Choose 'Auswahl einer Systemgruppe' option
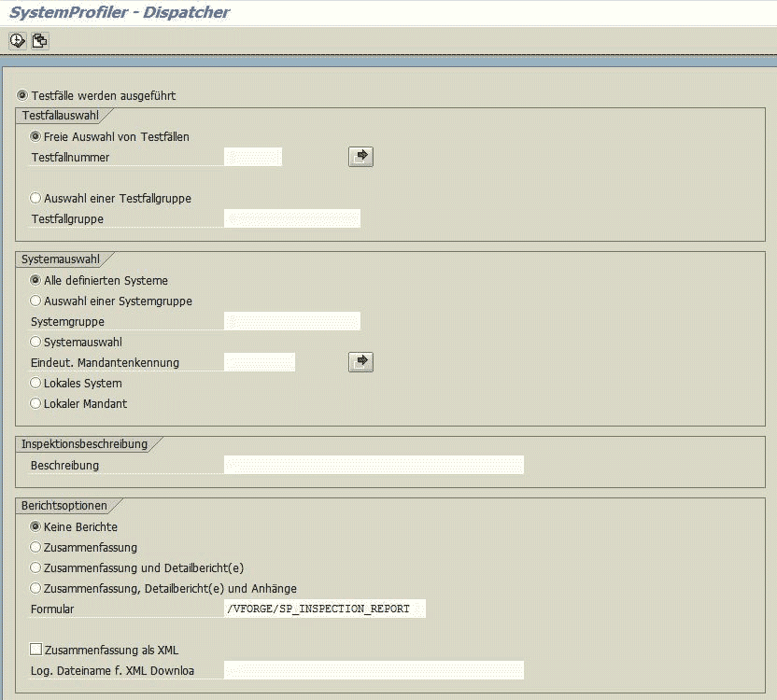777x700 pixels. (35, 301)
